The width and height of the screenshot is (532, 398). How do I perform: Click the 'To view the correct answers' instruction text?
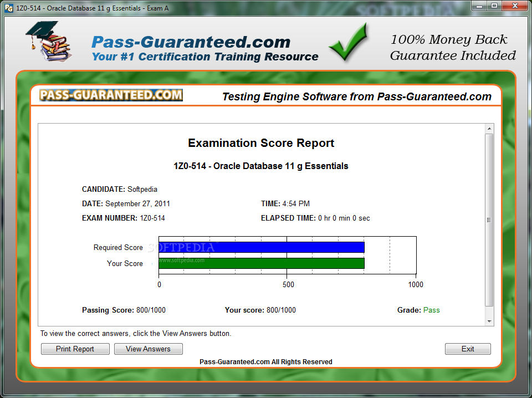tap(136, 334)
